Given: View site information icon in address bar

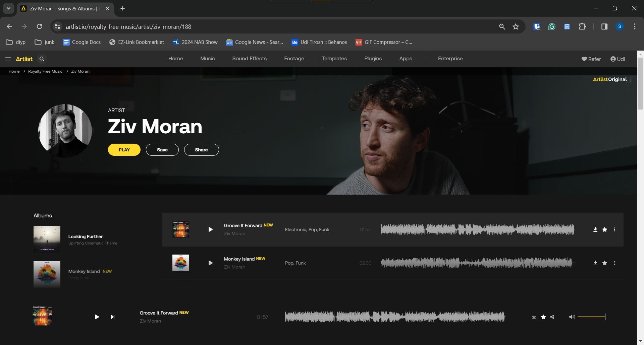Looking at the screenshot, I should click(x=57, y=26).
